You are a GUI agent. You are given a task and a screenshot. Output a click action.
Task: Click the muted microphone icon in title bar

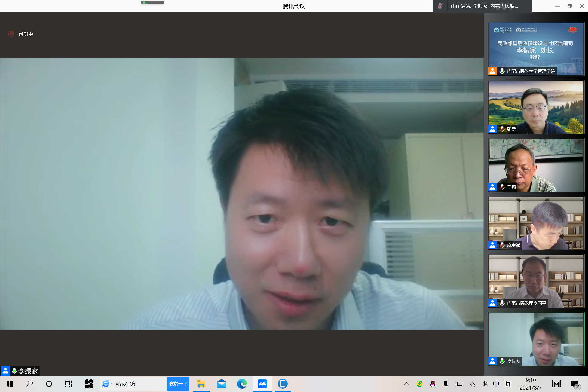coord(440,6)
